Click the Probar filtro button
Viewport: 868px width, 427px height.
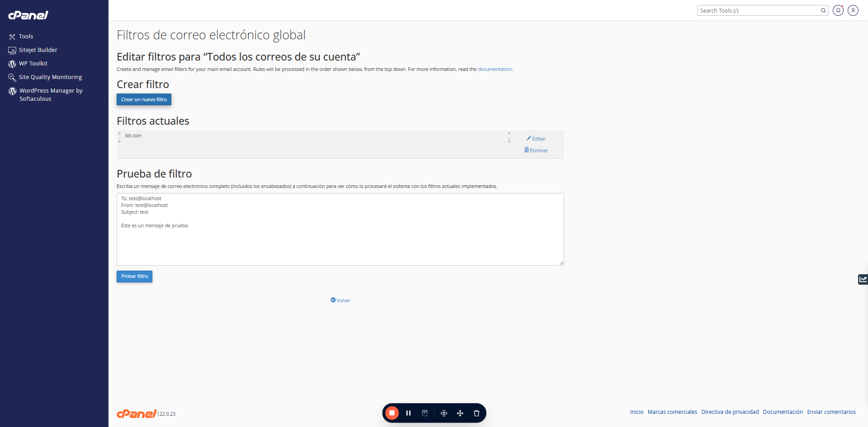pos(134,277)
